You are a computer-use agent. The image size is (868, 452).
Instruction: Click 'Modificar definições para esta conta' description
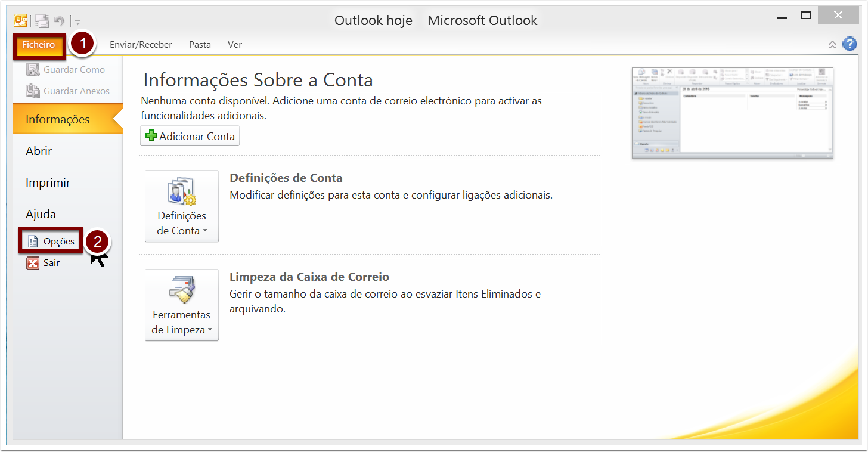coord(391,195)
